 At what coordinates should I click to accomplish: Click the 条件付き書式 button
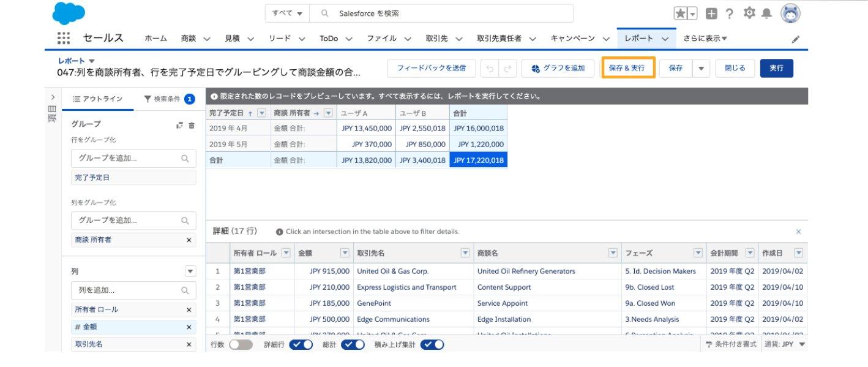pos(730,344)
